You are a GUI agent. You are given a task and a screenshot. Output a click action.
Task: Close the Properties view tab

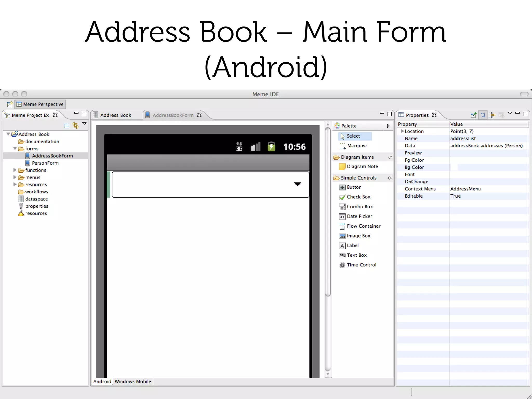[x=434, y=115]
